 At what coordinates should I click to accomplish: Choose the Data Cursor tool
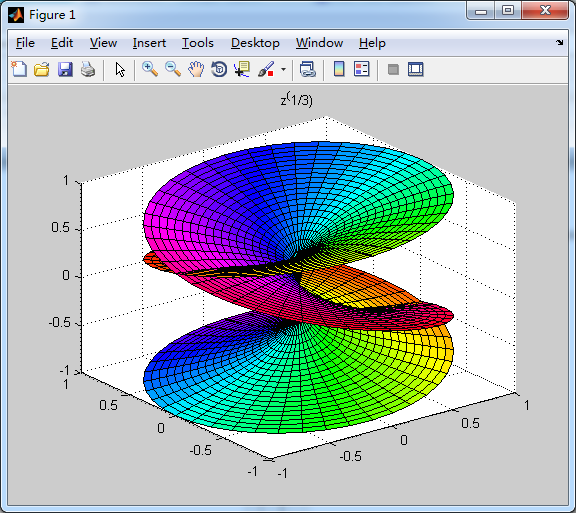pos(242,69)
